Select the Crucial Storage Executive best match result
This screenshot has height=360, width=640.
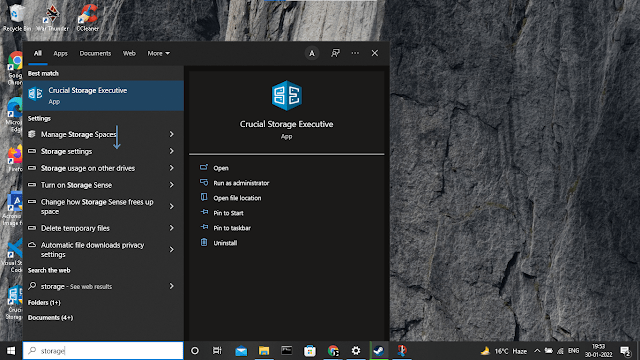pos(103,96)
